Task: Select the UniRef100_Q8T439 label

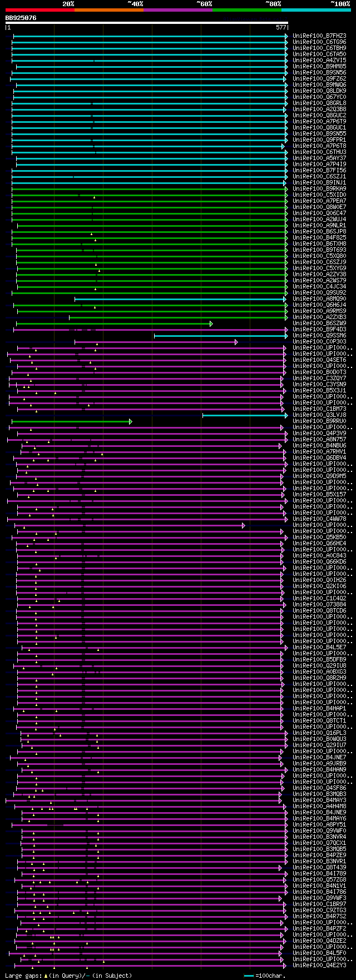Action: pos(319,868)
